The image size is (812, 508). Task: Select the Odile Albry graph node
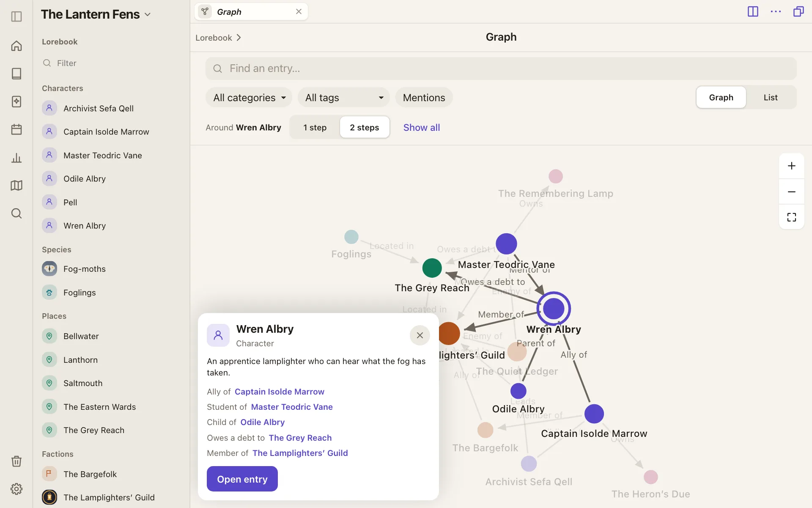[x=518, y=391]
